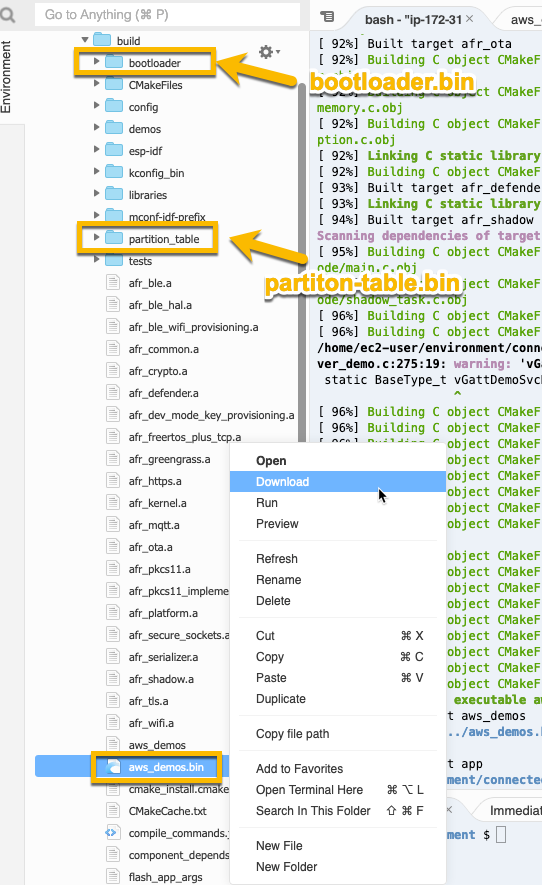
Task: Collapse the build folder
Action: [85, 40]
